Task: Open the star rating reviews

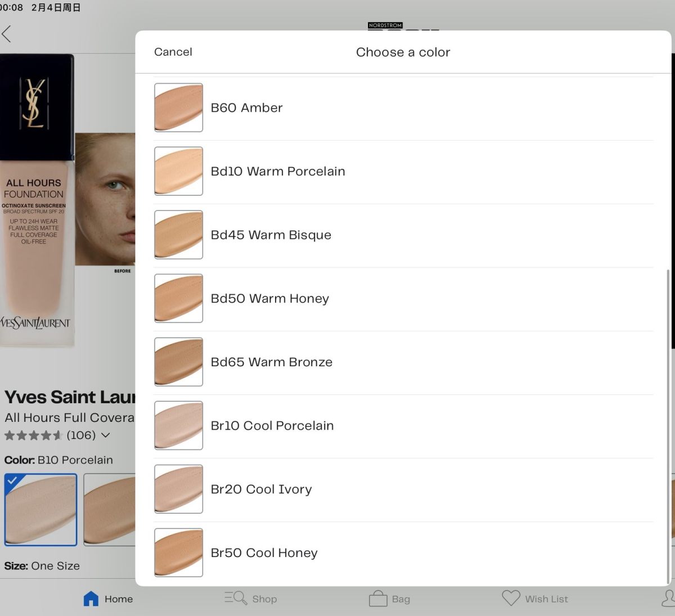Action: point(33,435)
